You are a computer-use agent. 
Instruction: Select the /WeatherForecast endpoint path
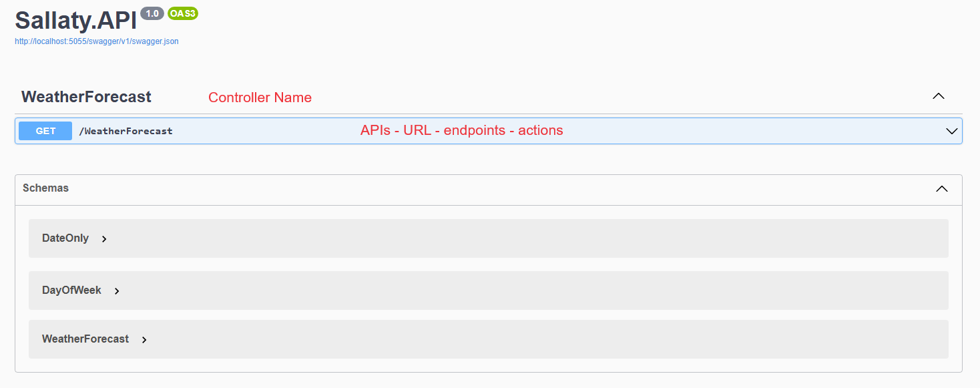[126, 131]
